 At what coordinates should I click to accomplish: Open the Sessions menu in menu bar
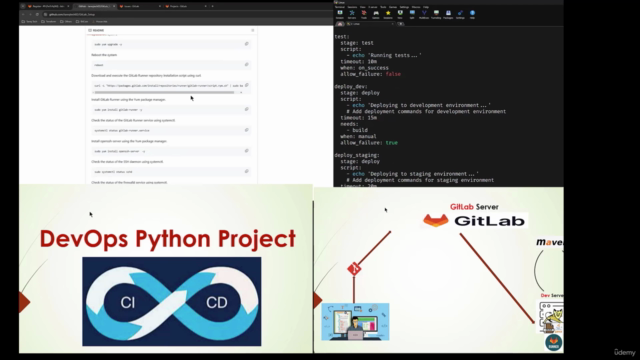[352, 7]
